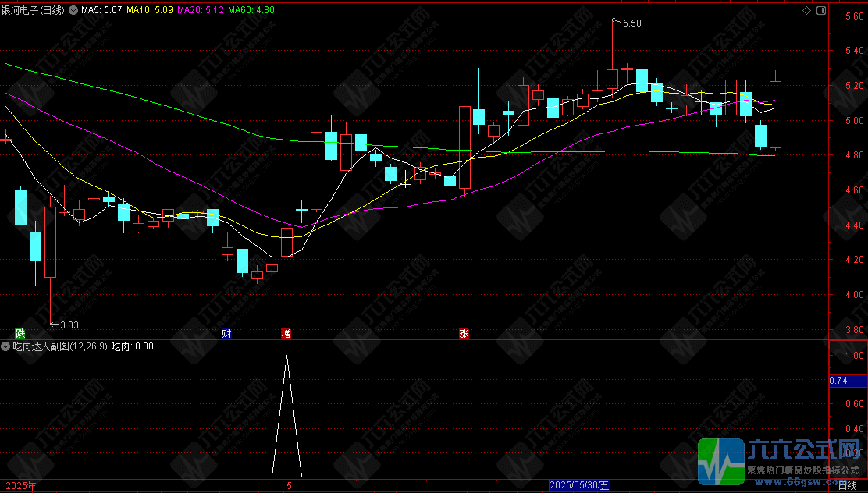
Task: Click the 银河电子(日线) chart title
Action: coord(34,10)
